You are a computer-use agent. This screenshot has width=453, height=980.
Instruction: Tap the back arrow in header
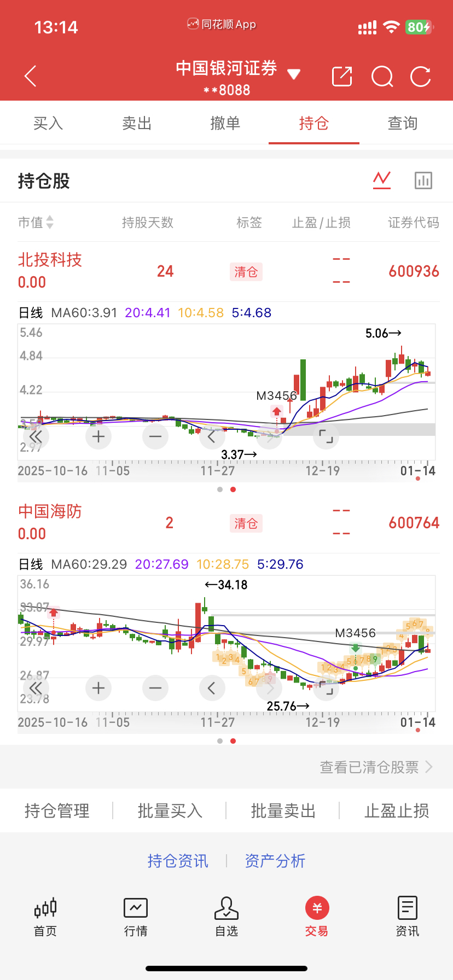[31, 76]
